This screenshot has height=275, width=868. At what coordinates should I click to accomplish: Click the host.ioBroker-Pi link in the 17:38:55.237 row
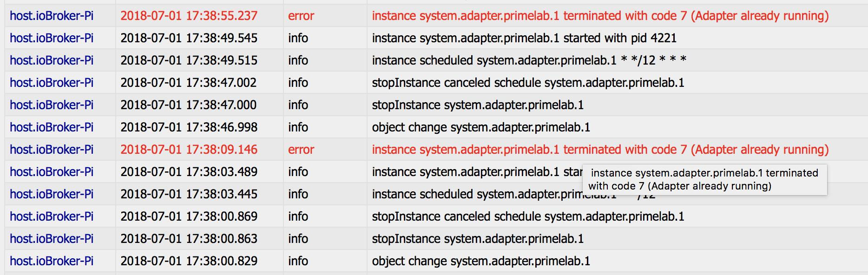point(52,16)
